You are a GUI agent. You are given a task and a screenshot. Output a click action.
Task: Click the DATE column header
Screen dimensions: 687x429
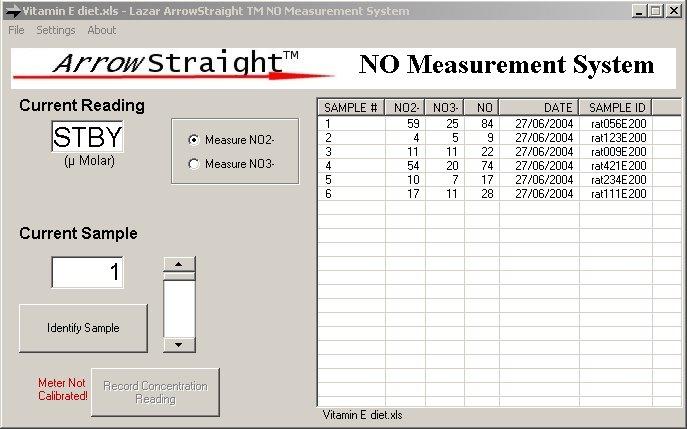(539, 107)
